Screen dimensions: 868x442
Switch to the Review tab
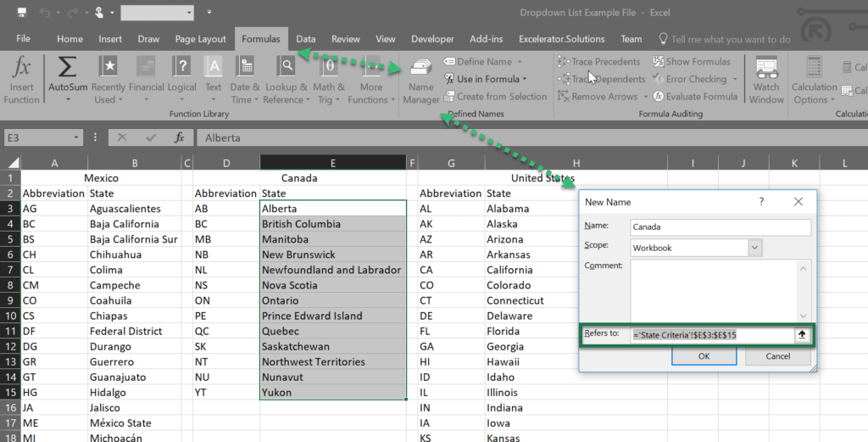point(346,39)
